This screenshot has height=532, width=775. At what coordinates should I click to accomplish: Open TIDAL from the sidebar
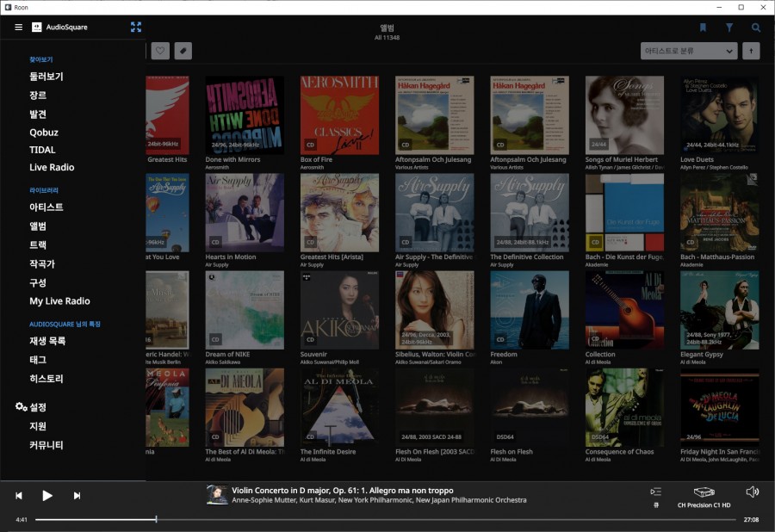[x=42, y=150]
